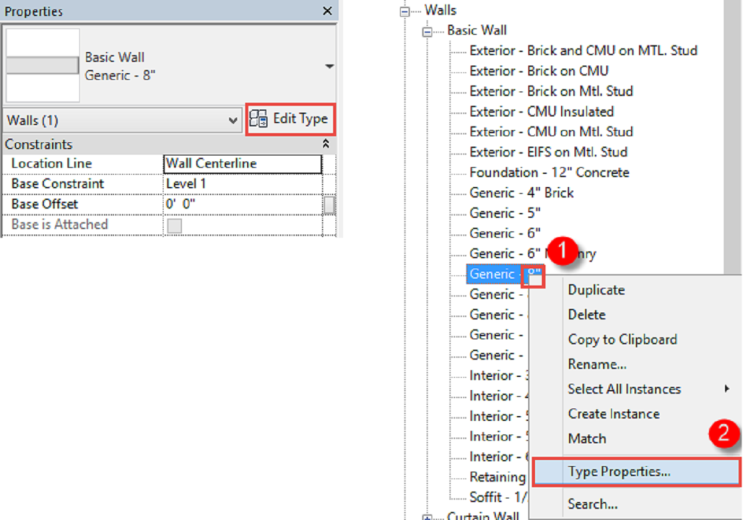The image size is (743, 520).
Task: Select Exterior - Brick on CMU wall type
Action: pyautogui.click(x=539, y=71)
